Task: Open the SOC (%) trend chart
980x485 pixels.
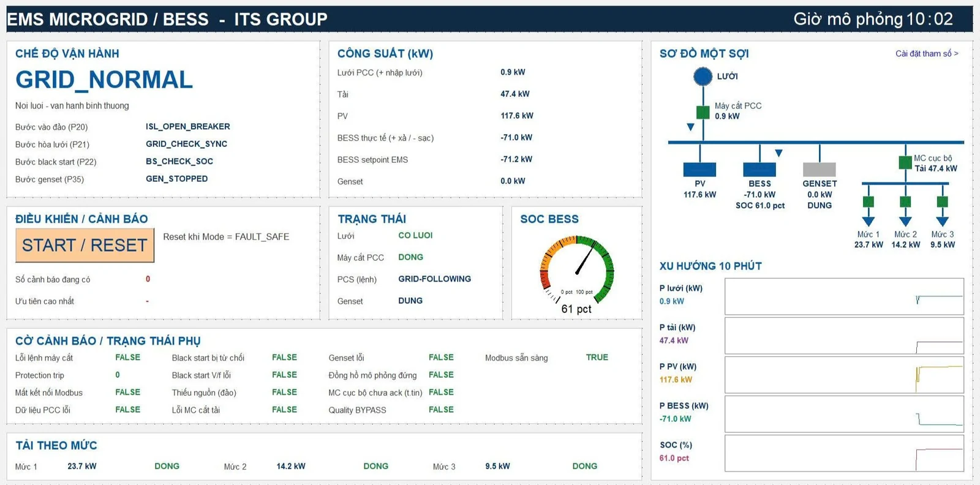Action: click(844, 453)
